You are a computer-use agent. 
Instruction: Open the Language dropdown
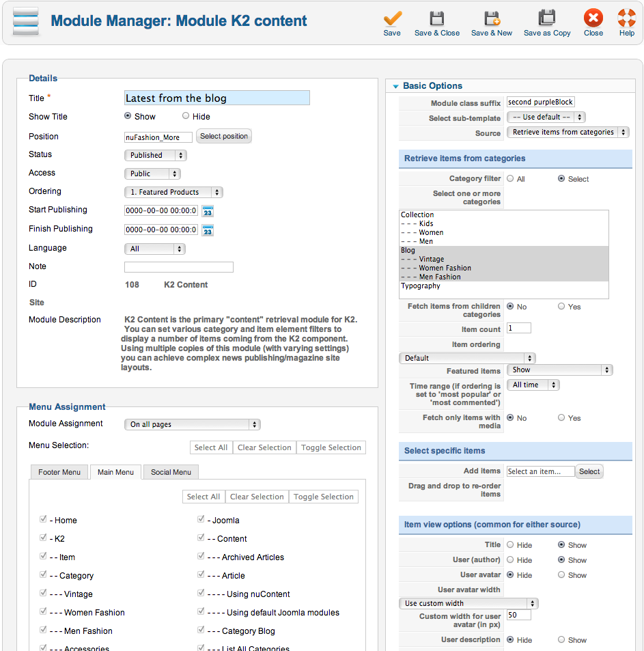155,249
